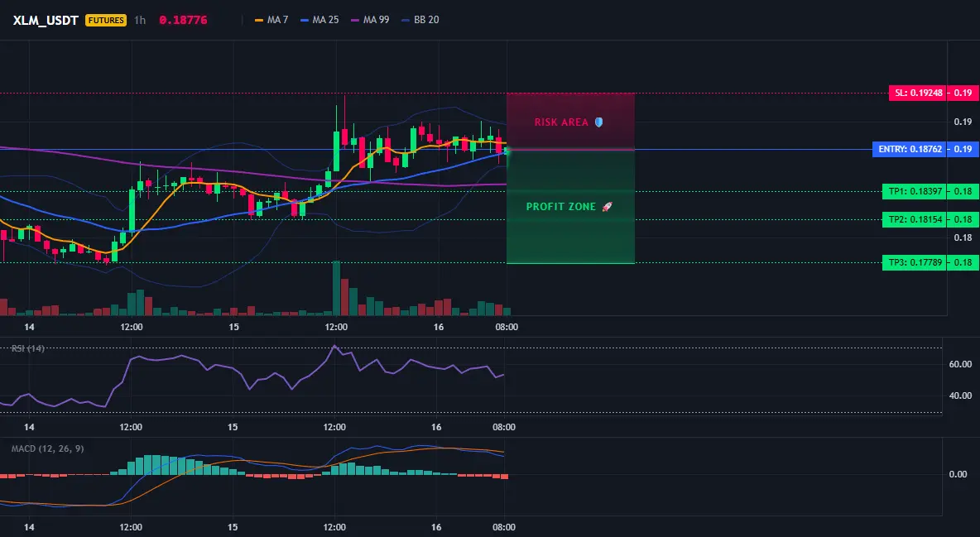Toggle the MA 7 legend entry

click(271, 20)
